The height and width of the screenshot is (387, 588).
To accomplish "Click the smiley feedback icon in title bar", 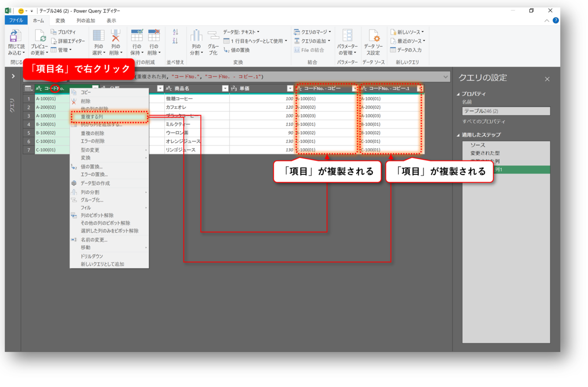I will (21, 11).
